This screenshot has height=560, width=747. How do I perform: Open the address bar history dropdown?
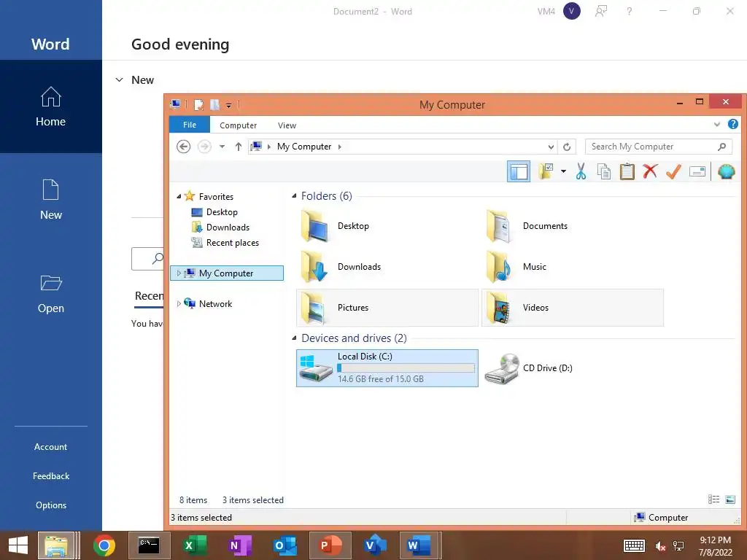click(551, 147)
